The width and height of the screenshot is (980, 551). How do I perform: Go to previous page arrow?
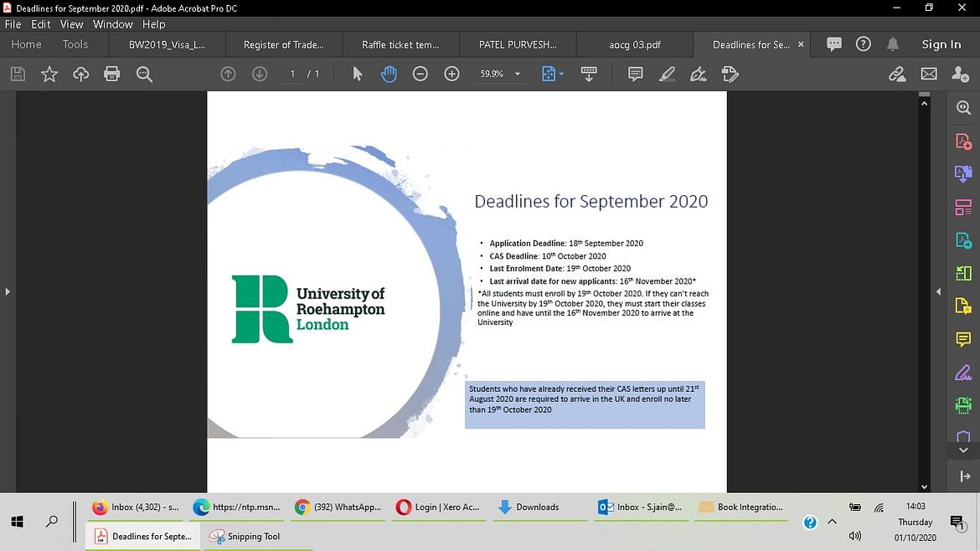228,74
